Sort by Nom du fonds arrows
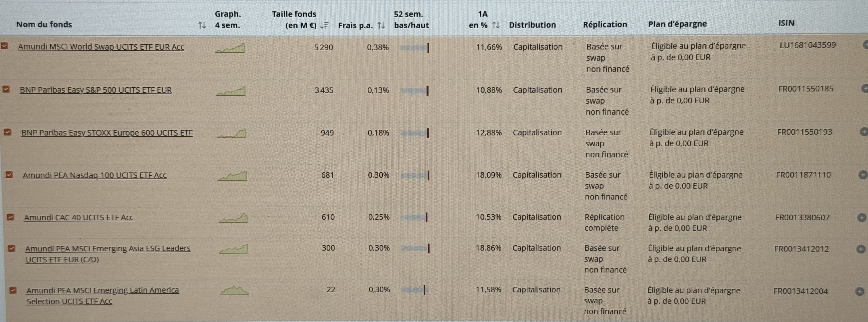868x322 pixels. (x=202, y=25)
